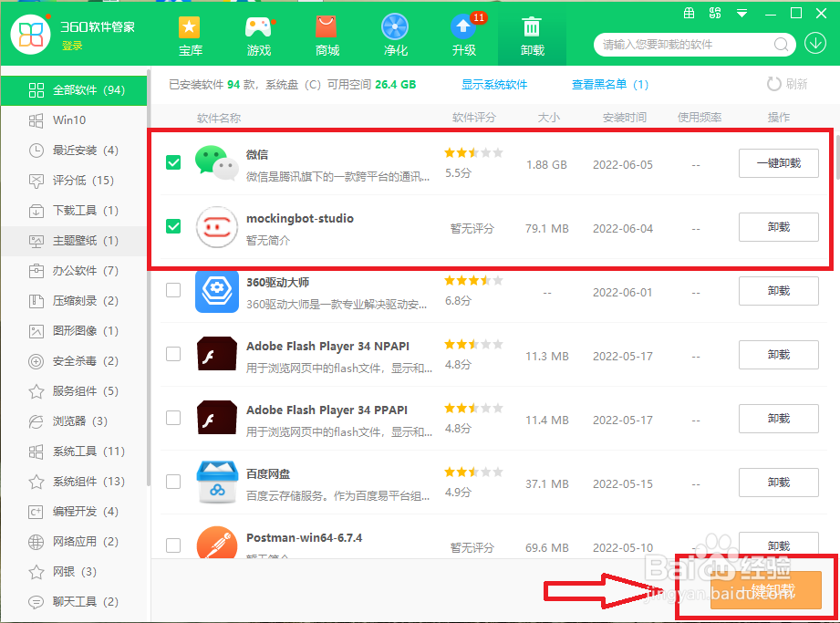Select 系统工具 (11) category
Screen dimensions: 840x623
(x=74, y=451)
